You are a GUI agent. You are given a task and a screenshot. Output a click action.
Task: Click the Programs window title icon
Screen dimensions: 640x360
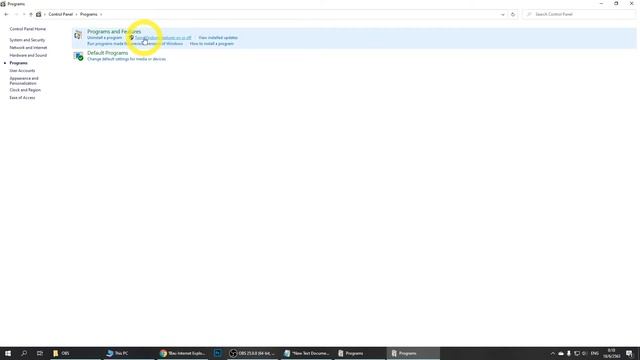[x=3, y=4]
